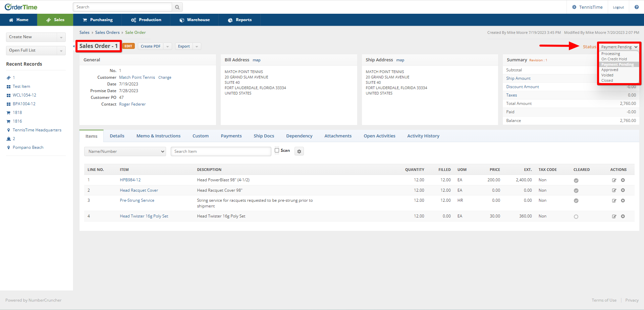Enable the Scan checkbox
This screenshot has width=644, height=310.
click(x=277, y=150)
